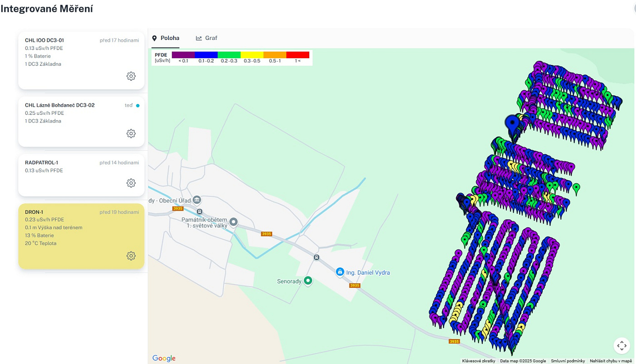Click the Obecní Úřad building marker
The width and height of the screenshot is (636, 364).
[197, 200]
